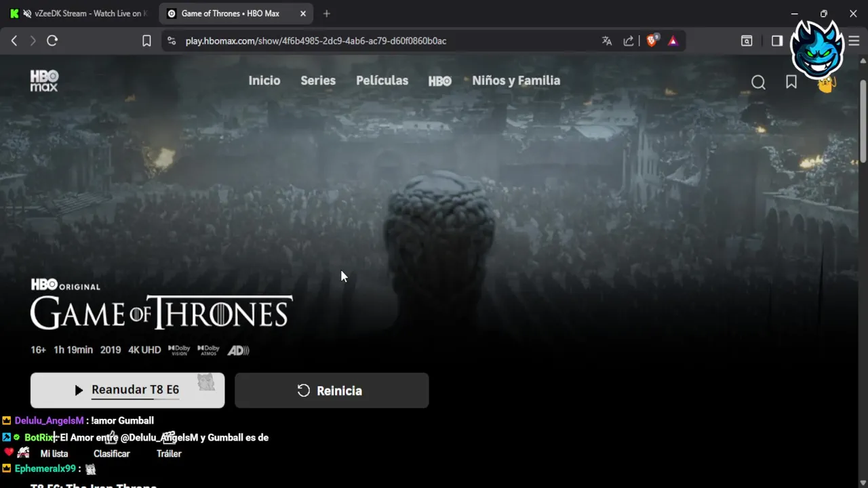The image size is (868, 488).
Task: Open the browser wallet/archive toolbar icon
Action: 747,41
